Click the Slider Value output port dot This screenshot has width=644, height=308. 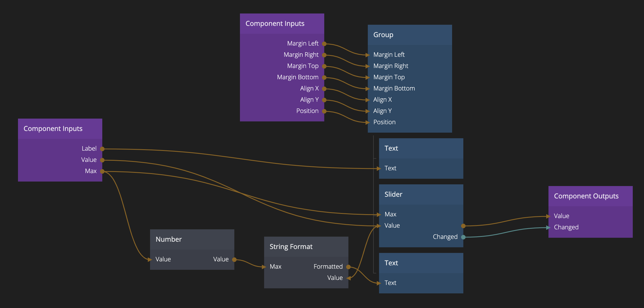[x=463, y=226]
